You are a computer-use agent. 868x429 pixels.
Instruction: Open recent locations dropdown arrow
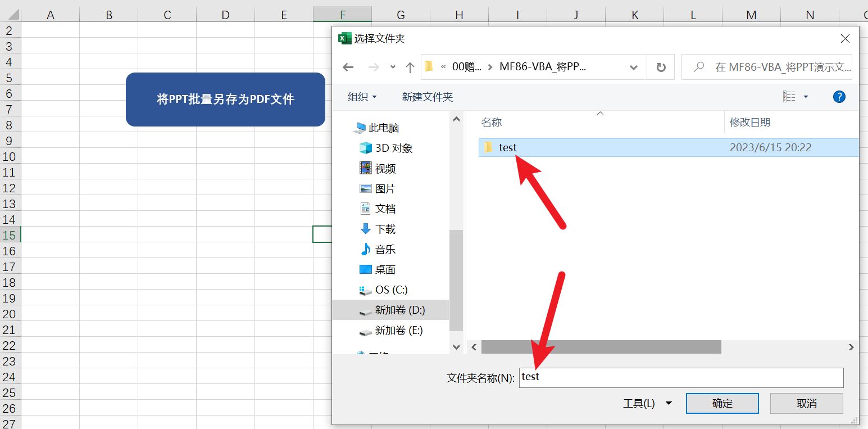point(393,68)
